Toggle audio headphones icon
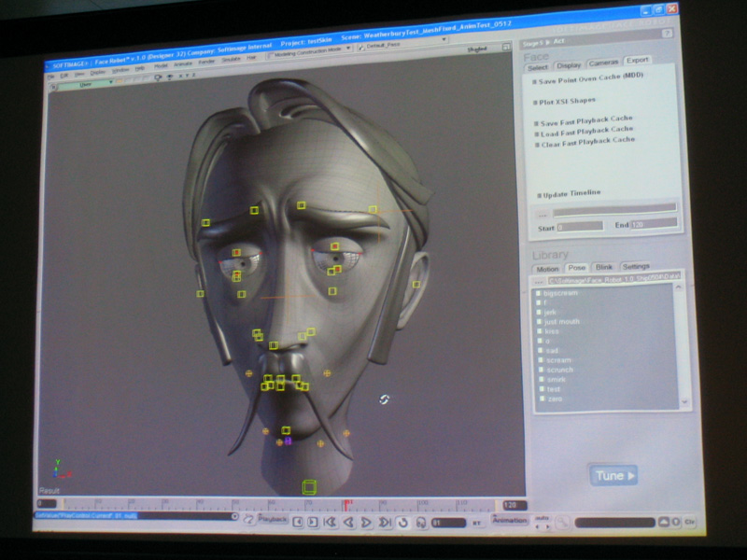 click(421, 523)
